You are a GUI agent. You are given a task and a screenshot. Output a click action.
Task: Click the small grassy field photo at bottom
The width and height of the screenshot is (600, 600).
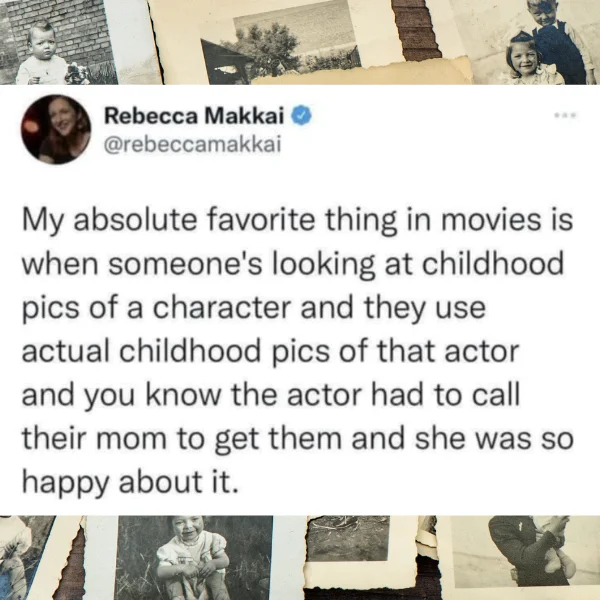(348, 539)
